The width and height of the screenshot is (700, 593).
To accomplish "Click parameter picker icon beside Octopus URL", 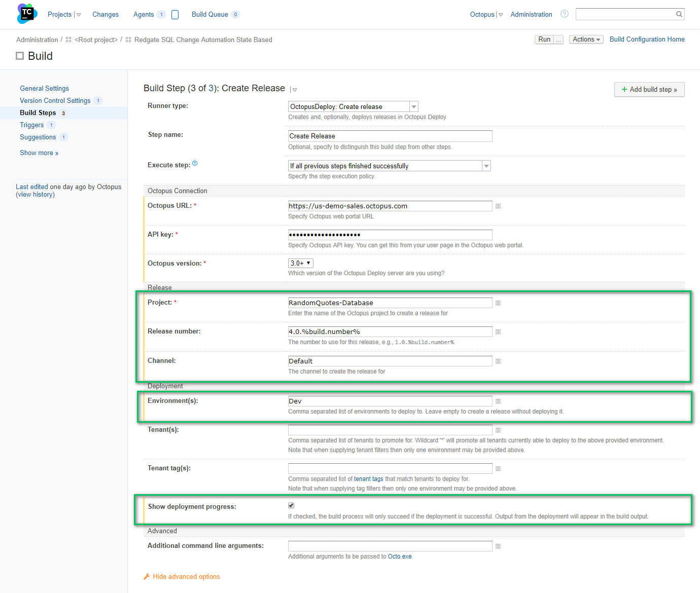I will 498,206.
